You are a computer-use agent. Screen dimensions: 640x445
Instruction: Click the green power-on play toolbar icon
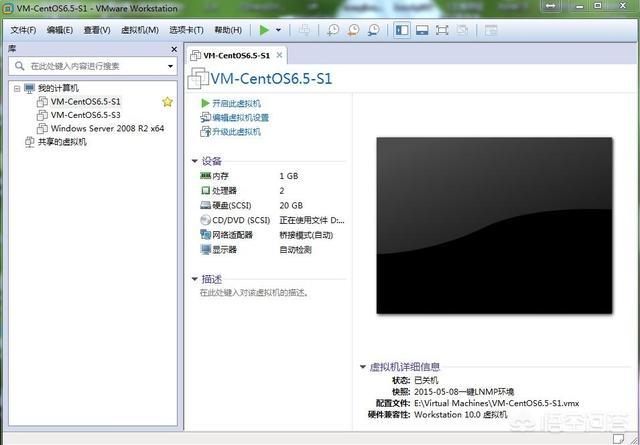(x=264, y=30)
